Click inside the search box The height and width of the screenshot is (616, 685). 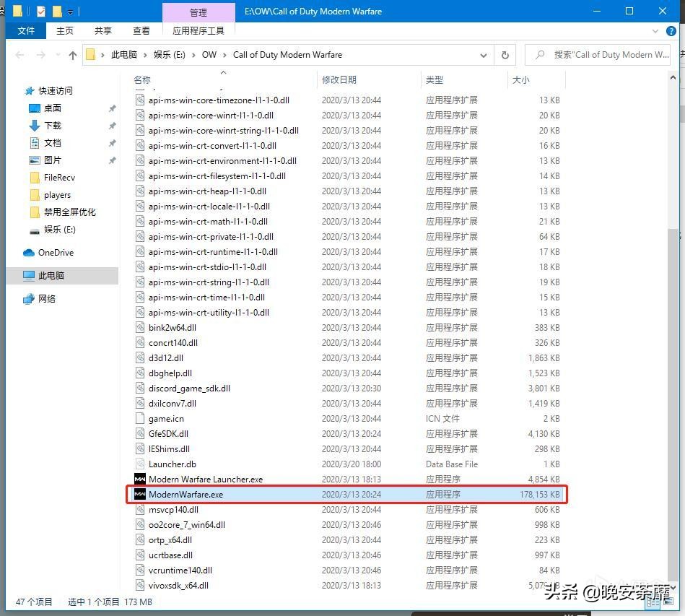click(x=599, y=55)
